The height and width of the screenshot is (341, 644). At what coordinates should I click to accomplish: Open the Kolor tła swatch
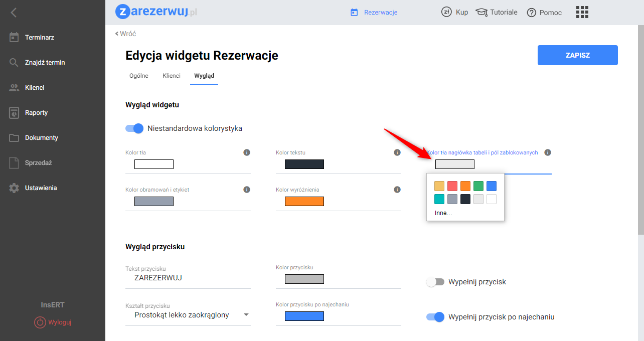(154, 164)
